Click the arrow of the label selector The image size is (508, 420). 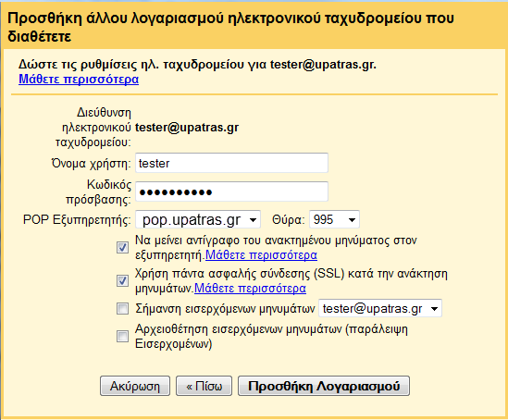435,309
